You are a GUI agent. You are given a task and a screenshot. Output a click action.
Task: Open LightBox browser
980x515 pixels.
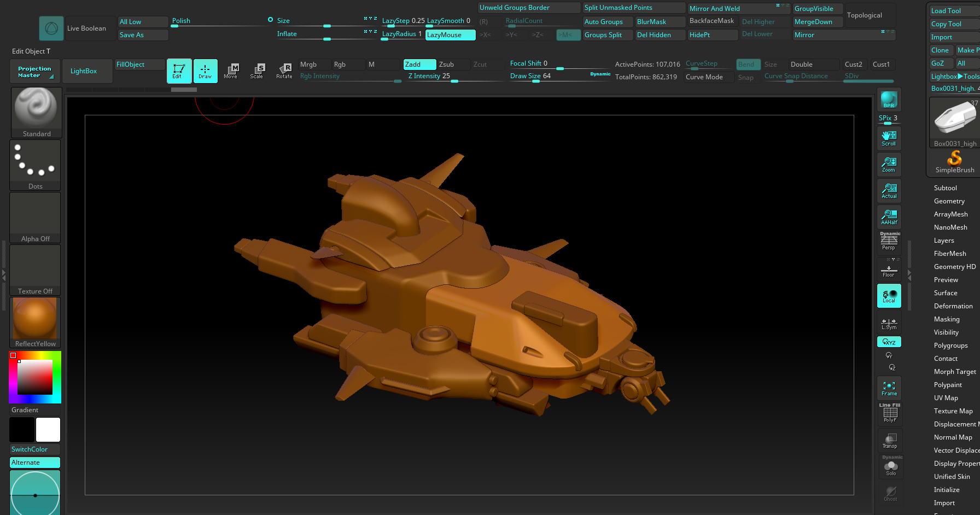click(x=87, y=71)
